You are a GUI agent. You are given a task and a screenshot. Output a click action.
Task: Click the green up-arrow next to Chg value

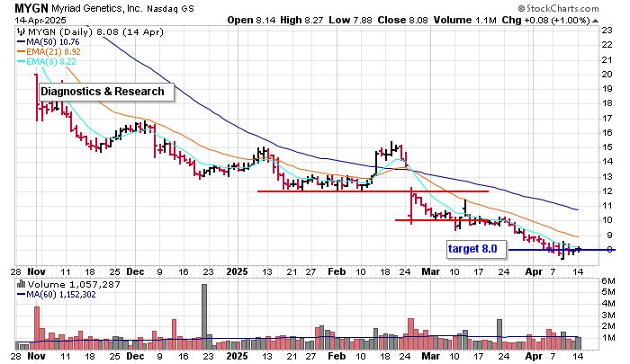pyautogui.click(x=596, y=21)
